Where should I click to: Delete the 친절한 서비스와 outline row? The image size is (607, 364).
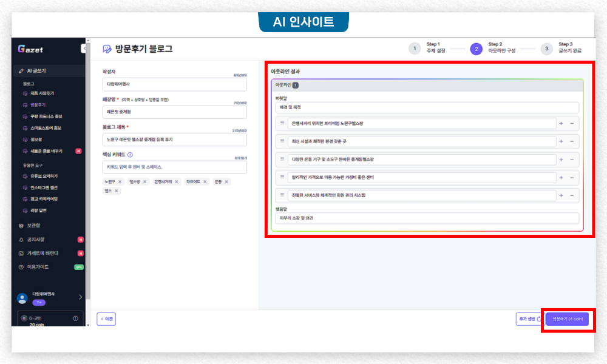point(572,195)
